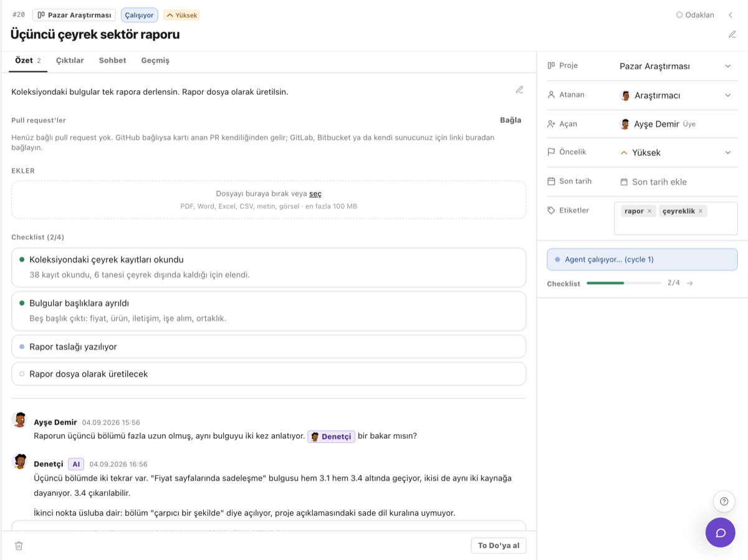The width and height of the screenshot is (748, 560).
Task: Click the Çalışıyor status badge
Action: click(x=139, y=15)
